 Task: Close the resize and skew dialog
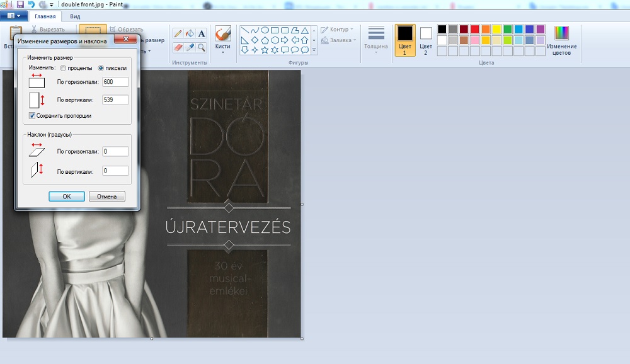126,38
